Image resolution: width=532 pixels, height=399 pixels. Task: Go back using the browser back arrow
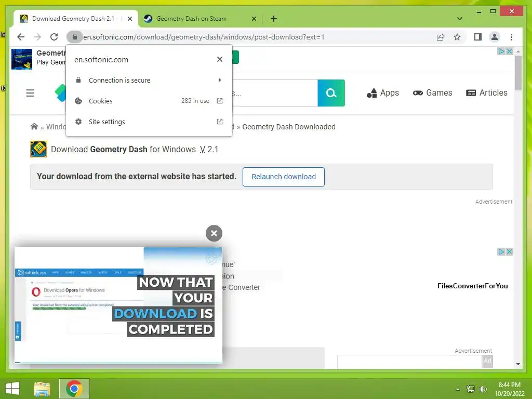coord(21,37)
